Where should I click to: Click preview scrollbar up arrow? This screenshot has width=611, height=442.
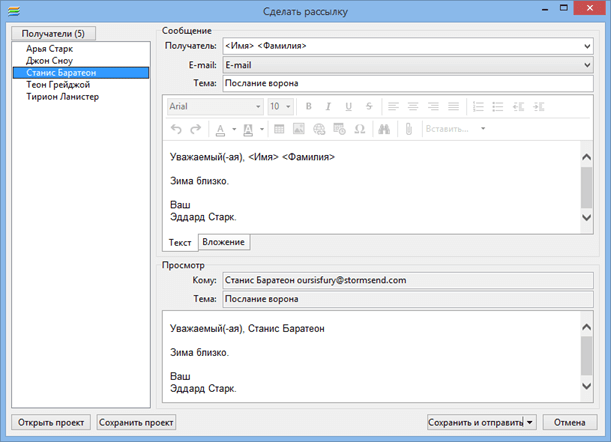click(x=586, y=327)
